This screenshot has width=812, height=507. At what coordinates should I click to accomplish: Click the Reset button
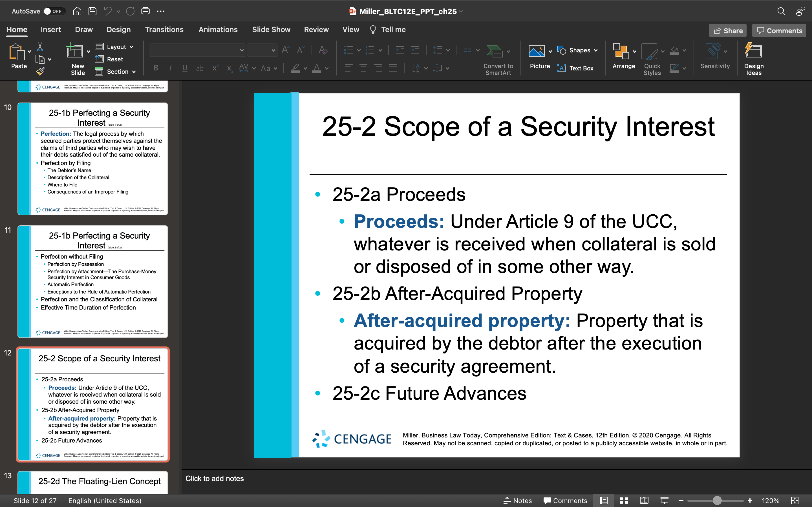point(109,59)
